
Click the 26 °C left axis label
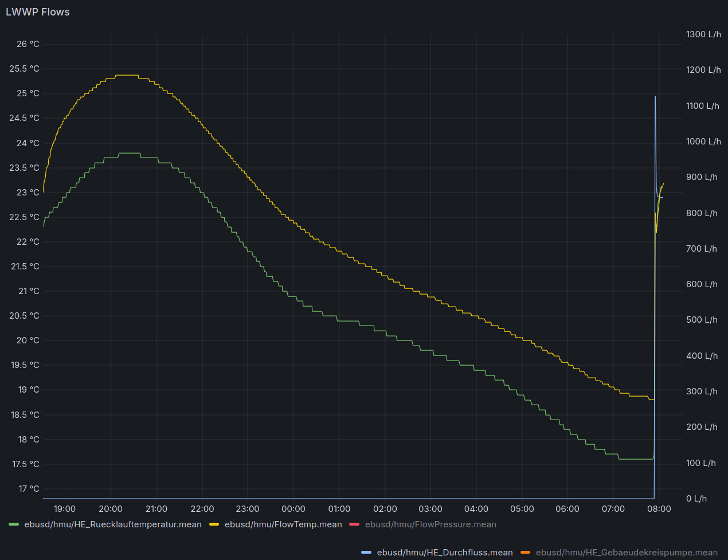pos(28,44)
